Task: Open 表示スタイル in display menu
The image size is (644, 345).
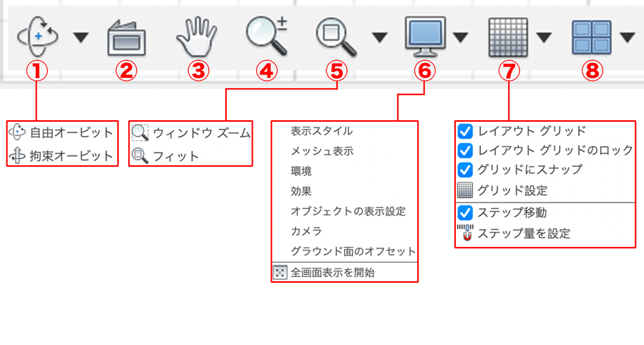Action: pos(321,131)
